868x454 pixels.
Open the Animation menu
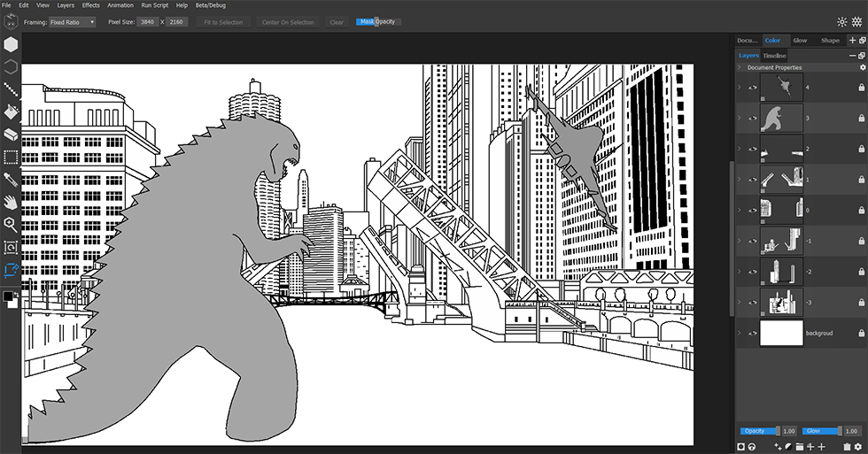click(120, 5)
